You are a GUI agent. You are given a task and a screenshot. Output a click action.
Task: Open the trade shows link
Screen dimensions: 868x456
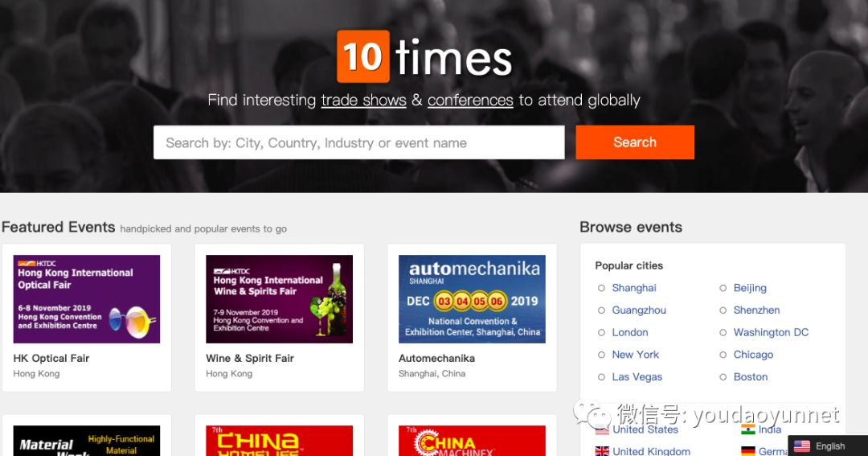(x=364, y=101)
